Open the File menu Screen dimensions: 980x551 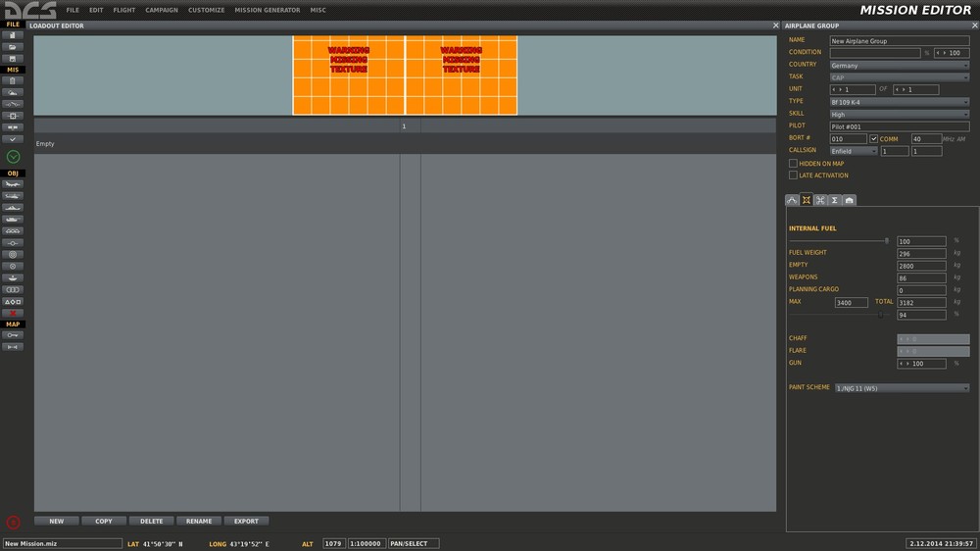pyautogui.click(x=73, y=10)
